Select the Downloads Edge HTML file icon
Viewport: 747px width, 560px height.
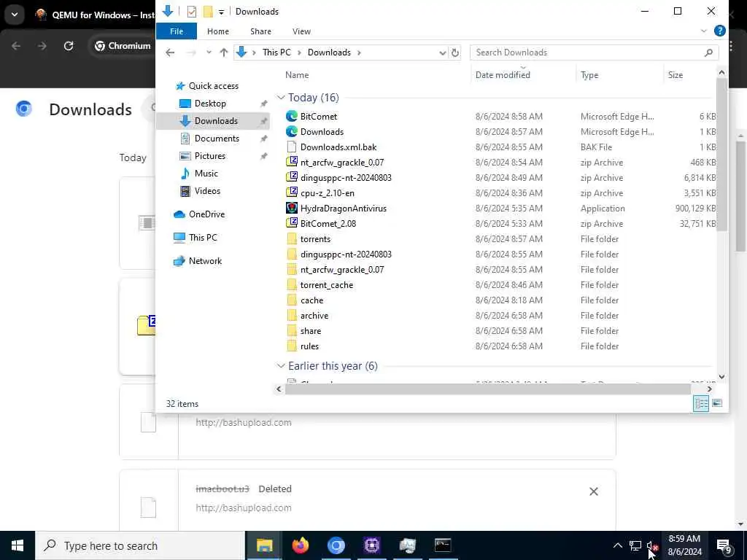(292, 131)
